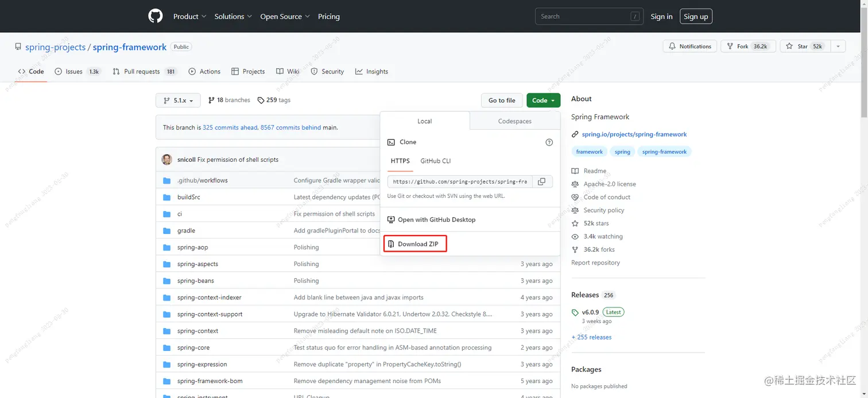
Task: Open the star lists dropdown arrow
Action: click(x=838, y=46)
